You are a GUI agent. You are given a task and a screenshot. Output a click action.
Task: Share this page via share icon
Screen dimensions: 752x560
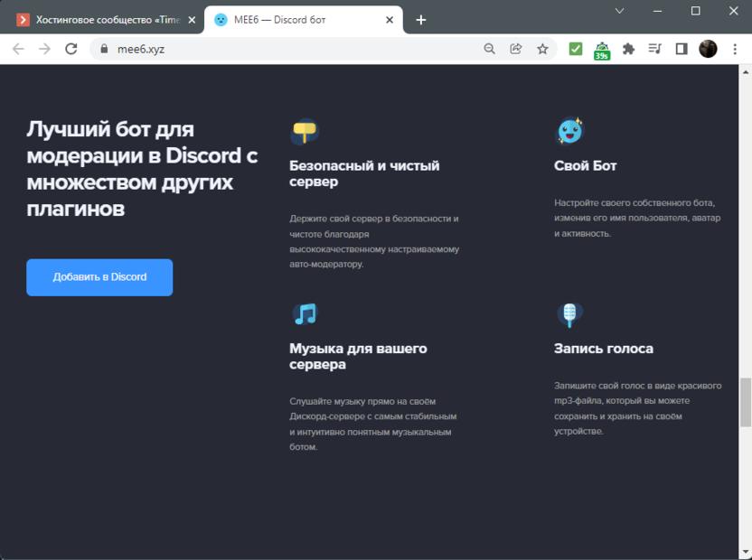516,49
